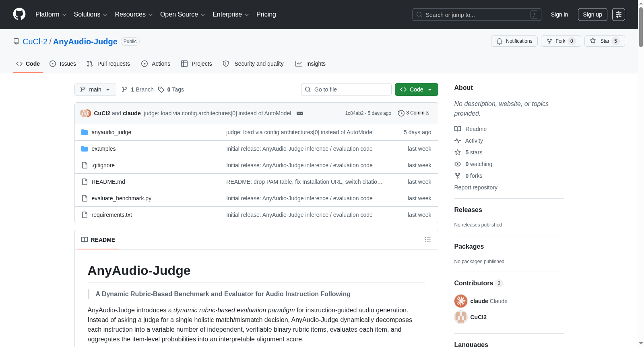Click the claude contributor avatar
The height and width of the screenshot is (347, 644).
click(x=461, y=301)
